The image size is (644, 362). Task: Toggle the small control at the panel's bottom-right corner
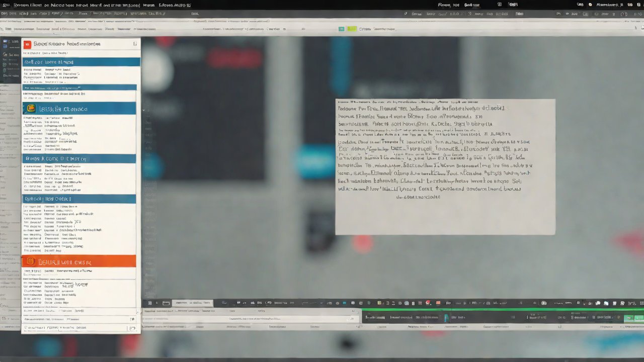tap(132, 328)
